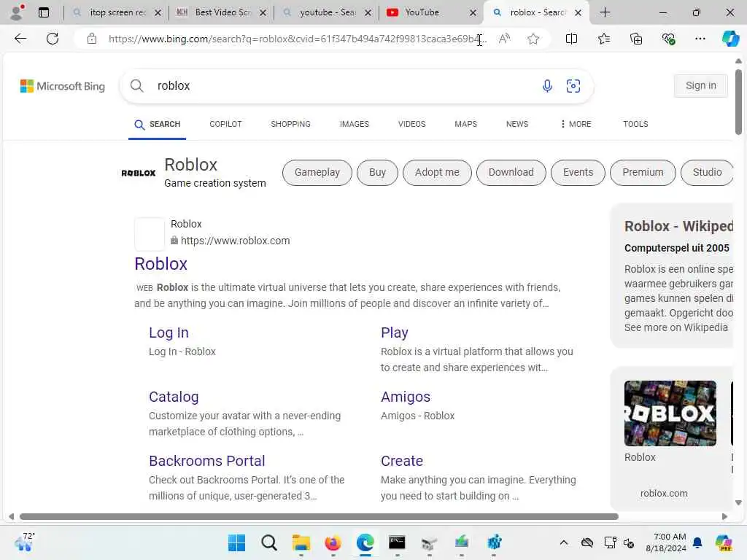Screen dimensions: 747x560
Task: Select the MAPS search tab
Action: pyautogui.click(x=466, y=124)
